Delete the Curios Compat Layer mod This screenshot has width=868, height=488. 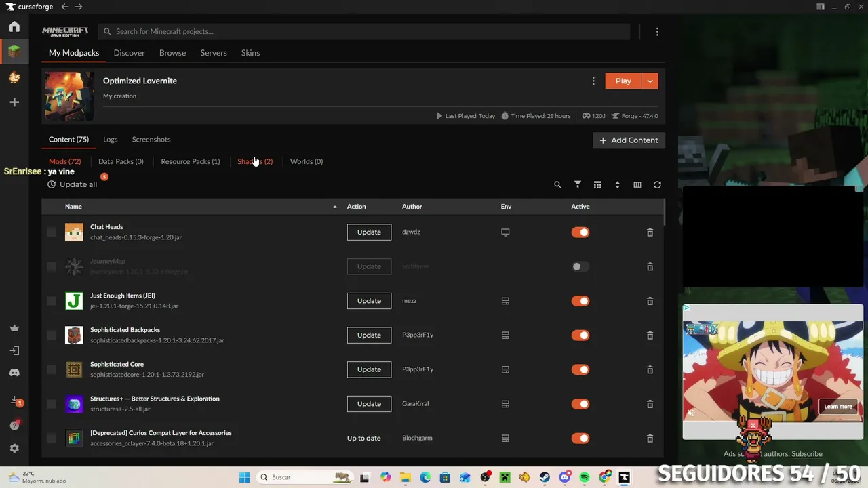pos(650,439)
